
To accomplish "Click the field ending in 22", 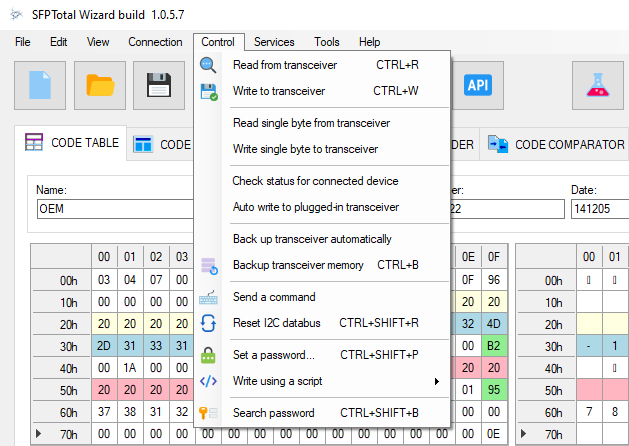I will click(x=507, y=209).
